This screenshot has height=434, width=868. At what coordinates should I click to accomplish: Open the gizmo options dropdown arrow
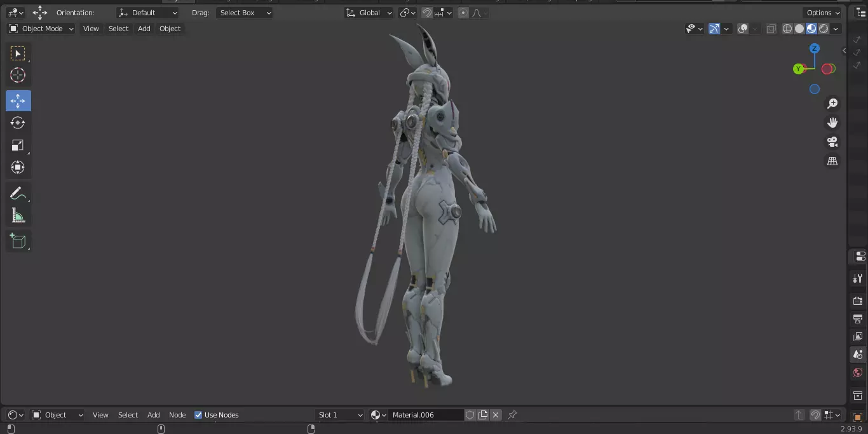[726, 29]
